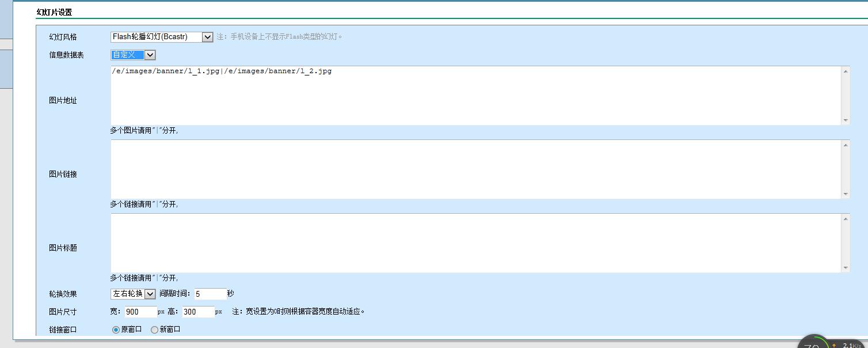
Task: Click scroll-down arrow in 图片地址 textarea
Action: [x=845, y=120]
